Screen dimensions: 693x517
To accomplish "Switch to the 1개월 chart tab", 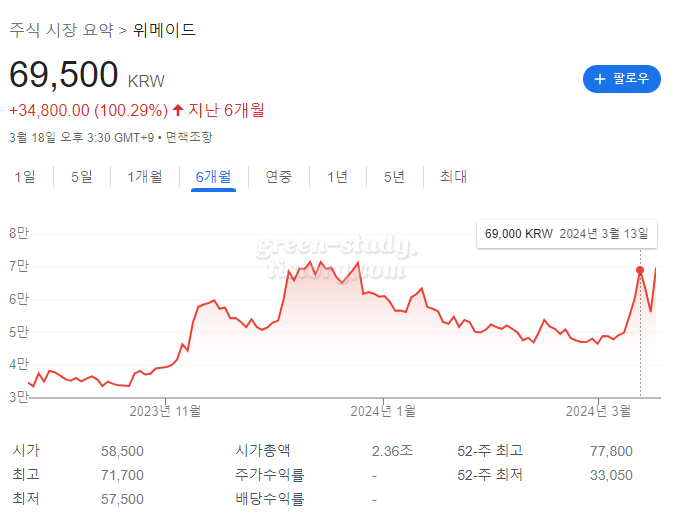I will click(x=145, y=177).
